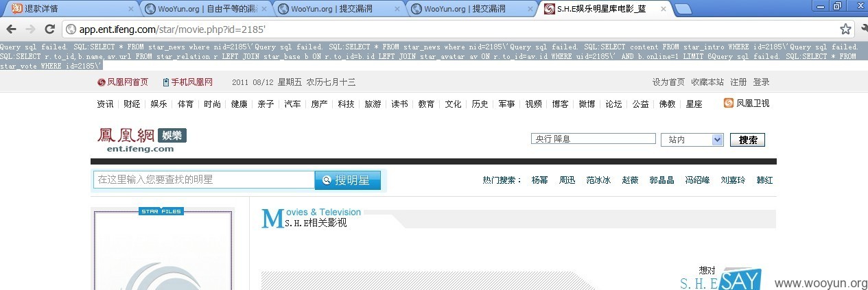Open the 健康 nav item
Viewport: 868px width, 290px height.
[239, 104]
